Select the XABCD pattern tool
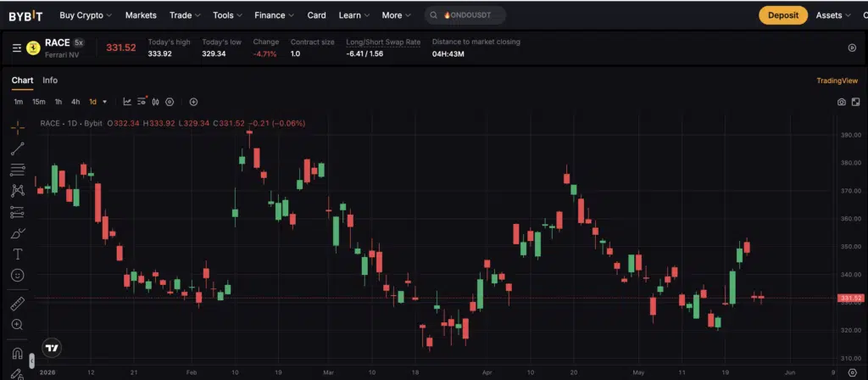This screenshot has height=380, width=868. click(18, 191)
